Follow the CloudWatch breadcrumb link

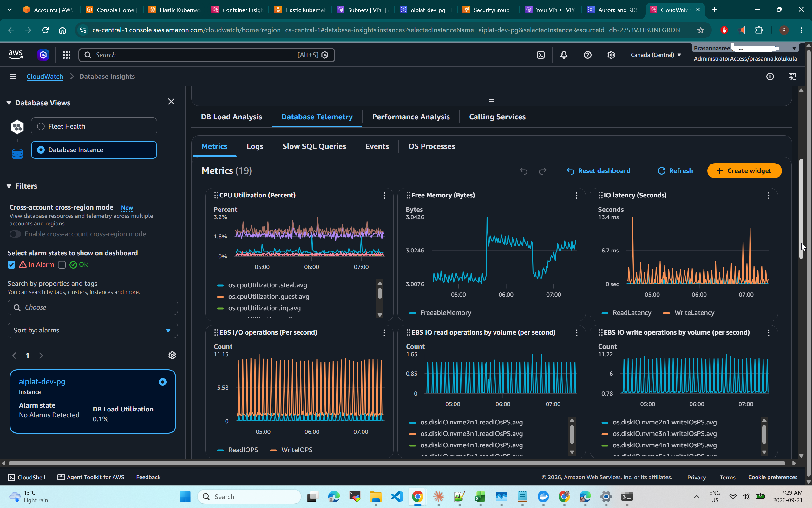[x=45, y=77]
